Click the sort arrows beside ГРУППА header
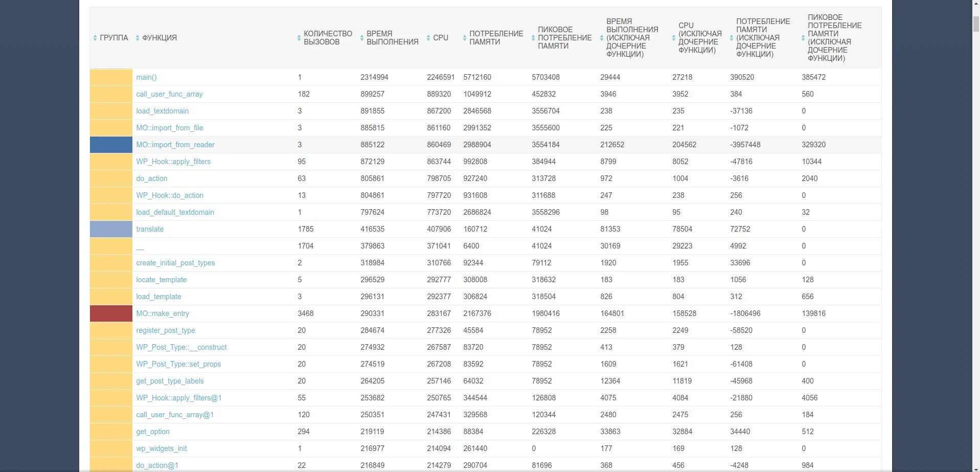 click(95, 38)
